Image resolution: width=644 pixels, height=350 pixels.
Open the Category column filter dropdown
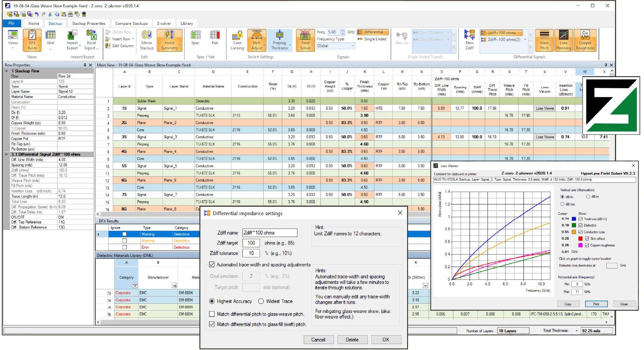135,286
